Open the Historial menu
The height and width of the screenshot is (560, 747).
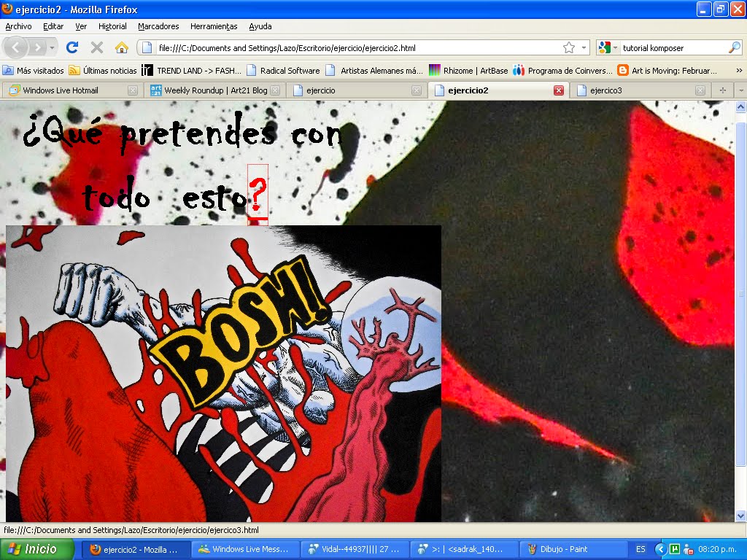point(112,26)
